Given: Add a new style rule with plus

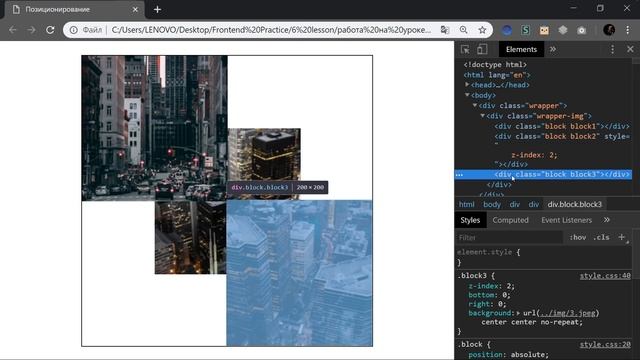Looking at the screenshot, I should click(x=622, y=237).
